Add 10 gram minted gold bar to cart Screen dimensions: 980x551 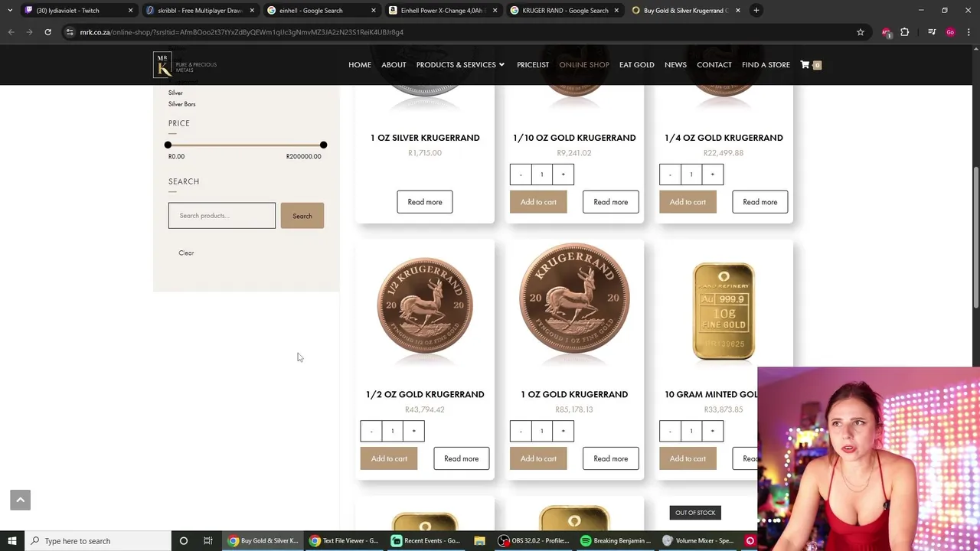click(688, 458)
